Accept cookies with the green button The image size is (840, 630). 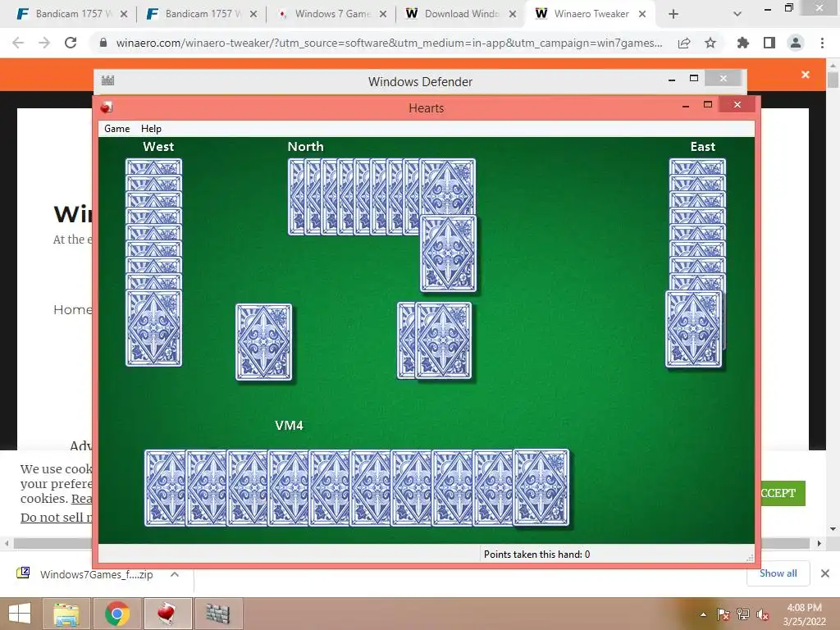[781, 493]
